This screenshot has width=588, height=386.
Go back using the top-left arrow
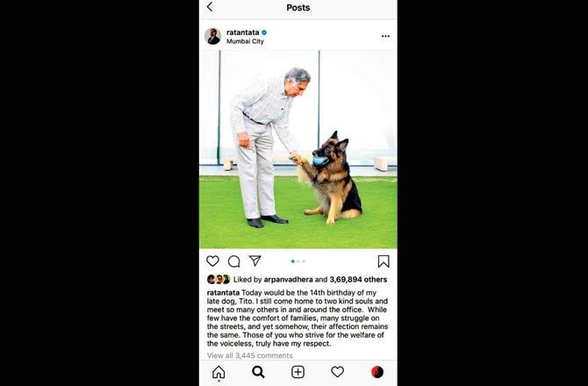pos(210,7)
